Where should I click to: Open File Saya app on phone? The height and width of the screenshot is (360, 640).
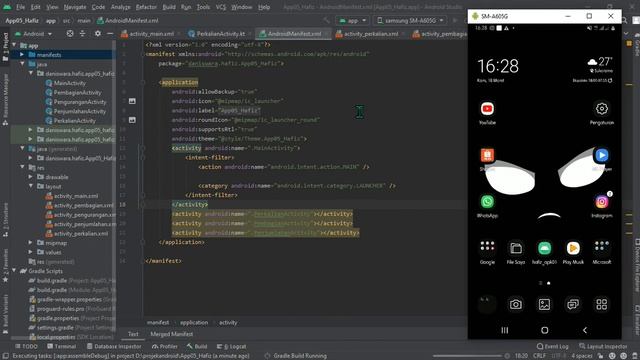516,248
